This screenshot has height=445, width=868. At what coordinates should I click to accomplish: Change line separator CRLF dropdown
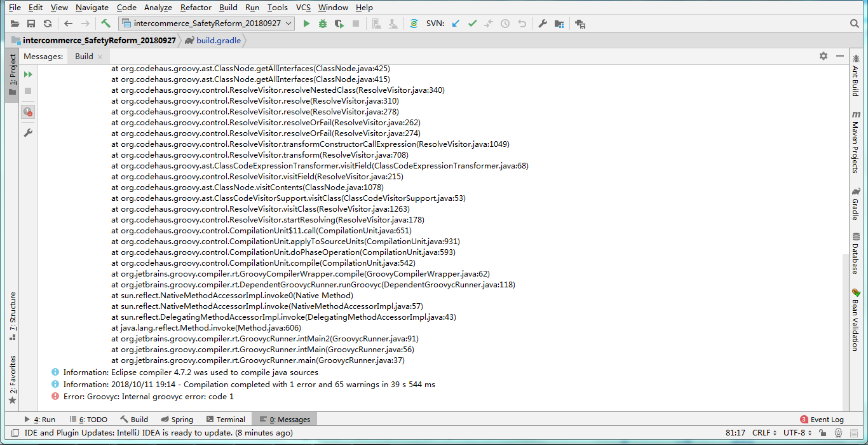[764, 433]
